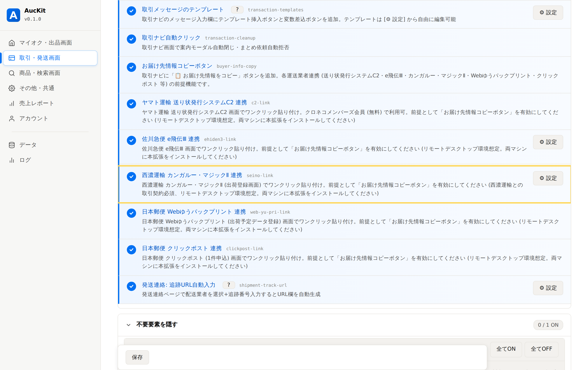The image size is (588, 370).
Task: Click 西濃運輸 カンガルー・マジックⅡ 連携 title
Action: point(192,175)
